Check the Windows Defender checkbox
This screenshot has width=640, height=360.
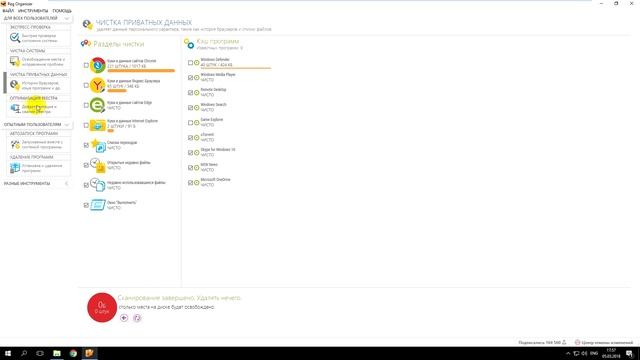coord(190,63)
